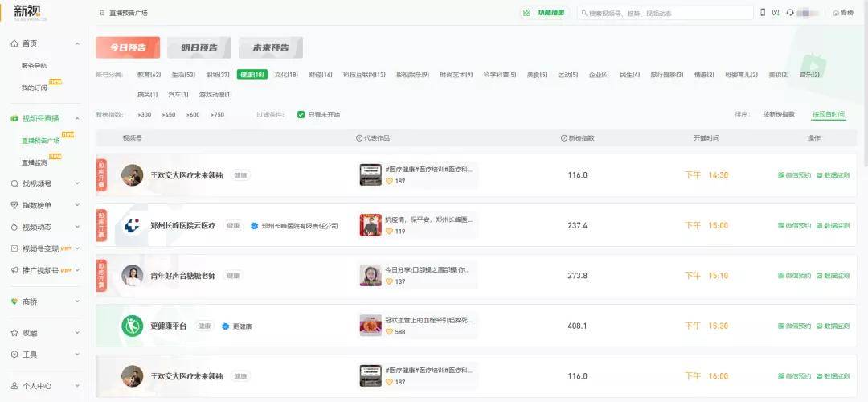Open the 功能地图 grid icon

coord(526,13)
